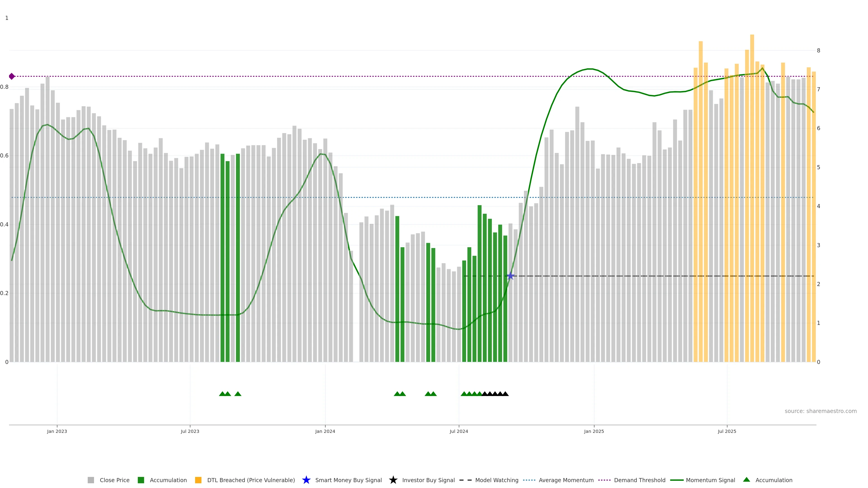This screenshot has width=868, height=488.
Task: Click the blue Smart Money Buy star on chart
Action: (510, 276)
